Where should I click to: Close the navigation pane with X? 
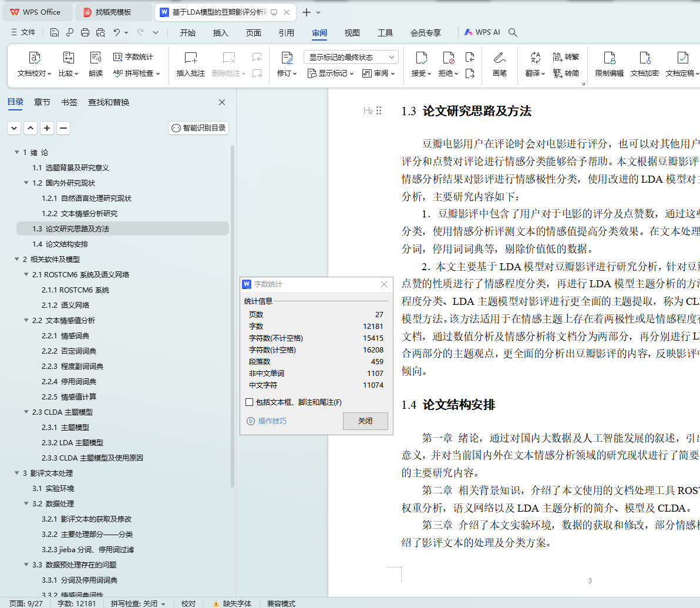222,102
